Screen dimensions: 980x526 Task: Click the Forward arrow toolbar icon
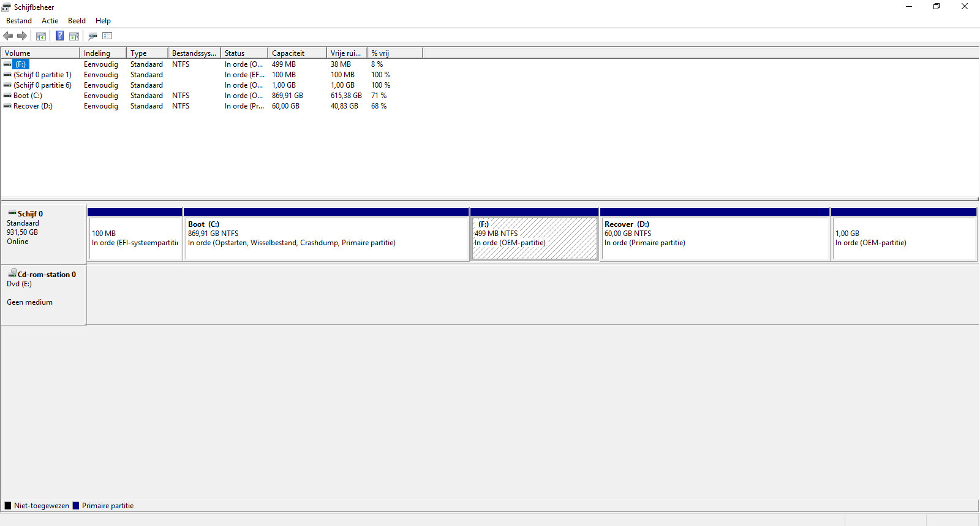[x=22, y=36]
